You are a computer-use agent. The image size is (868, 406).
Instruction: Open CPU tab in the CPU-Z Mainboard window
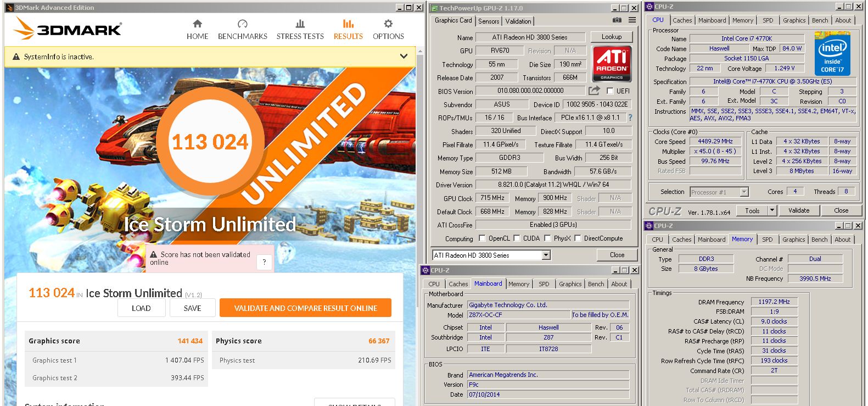coord(434,284)
